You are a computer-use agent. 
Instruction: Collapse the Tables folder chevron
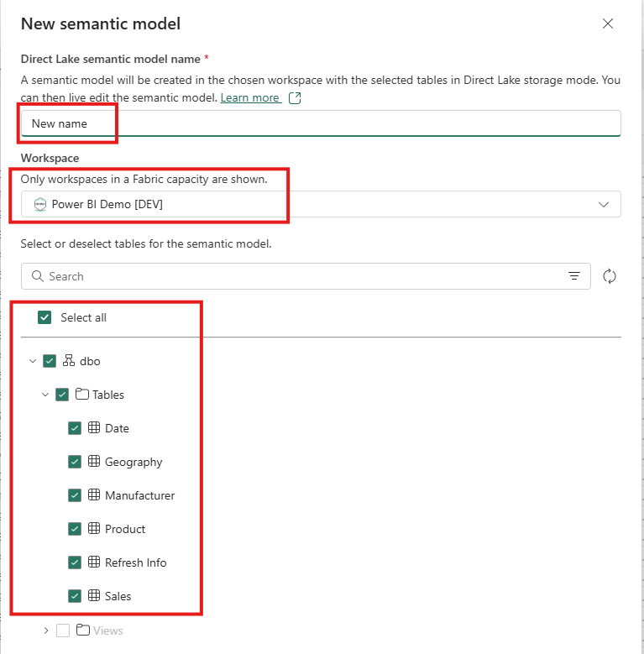coord(45,395)
